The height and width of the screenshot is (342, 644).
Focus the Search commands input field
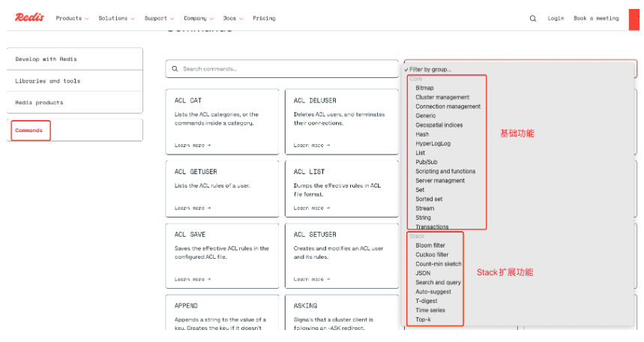pos(282,69)
